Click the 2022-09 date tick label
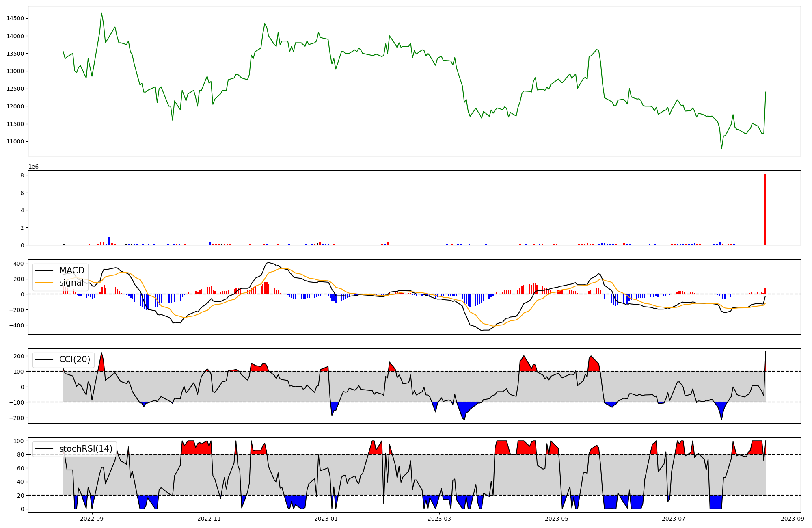 click(92, 519)
